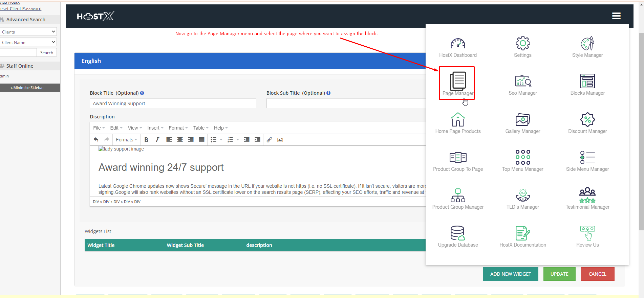This screenshot has width=644, height=298.
Task: Open the Testimonial Manager icon
Action: [x=587, y=195]
